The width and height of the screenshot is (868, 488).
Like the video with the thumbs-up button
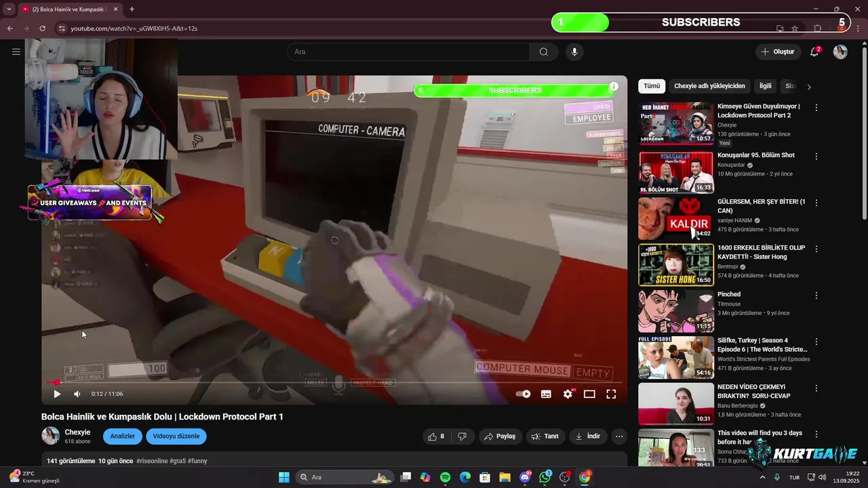[436, 436]
